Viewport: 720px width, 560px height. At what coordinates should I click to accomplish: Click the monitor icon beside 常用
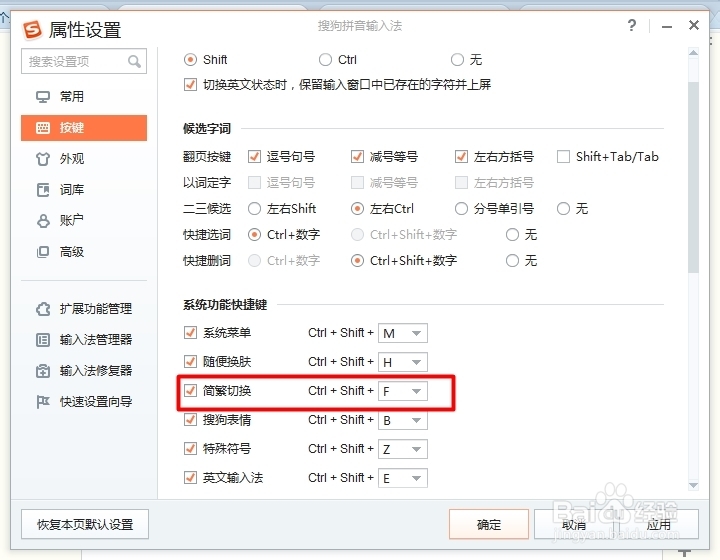(43, 97)
